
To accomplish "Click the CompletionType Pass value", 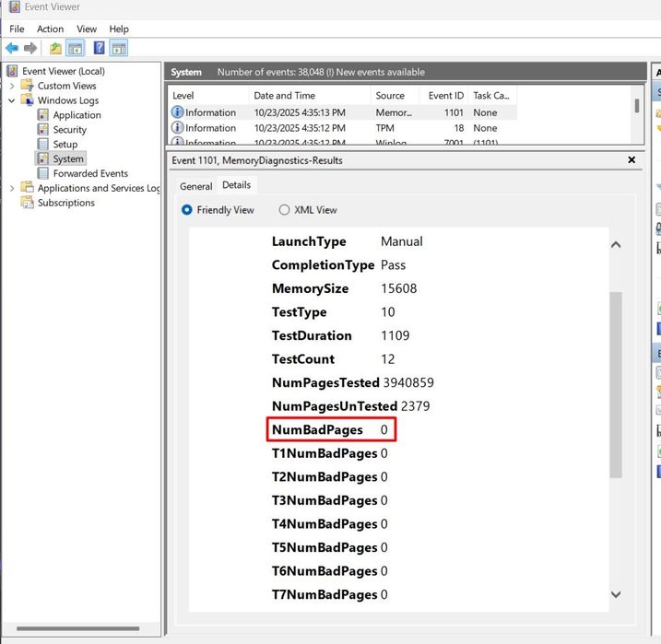I will click(393, 265).
